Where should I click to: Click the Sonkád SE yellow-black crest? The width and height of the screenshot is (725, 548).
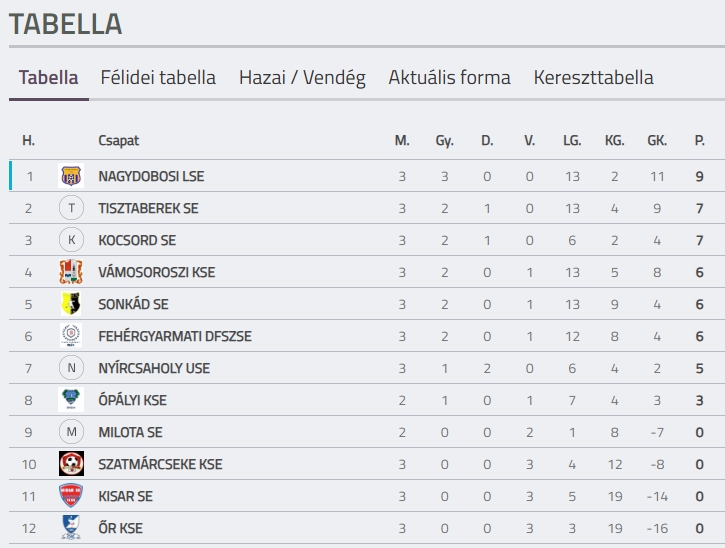click(71, 304)
